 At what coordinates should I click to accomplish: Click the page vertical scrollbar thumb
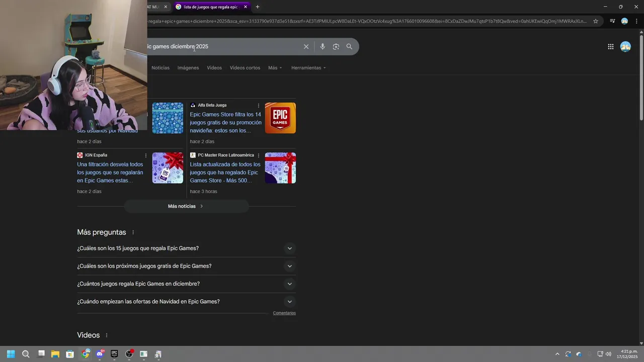click(x=641, y=77)
